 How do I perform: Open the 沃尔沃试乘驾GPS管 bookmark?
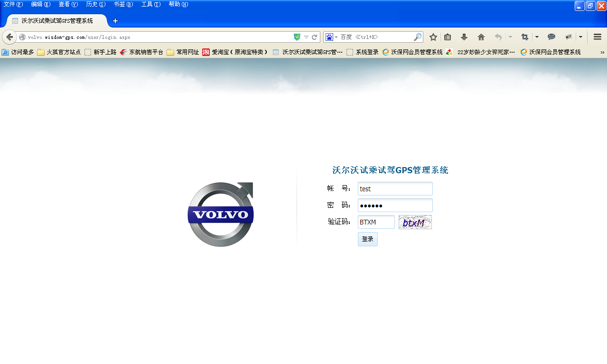pyautogui.click(x=308, y=52)
